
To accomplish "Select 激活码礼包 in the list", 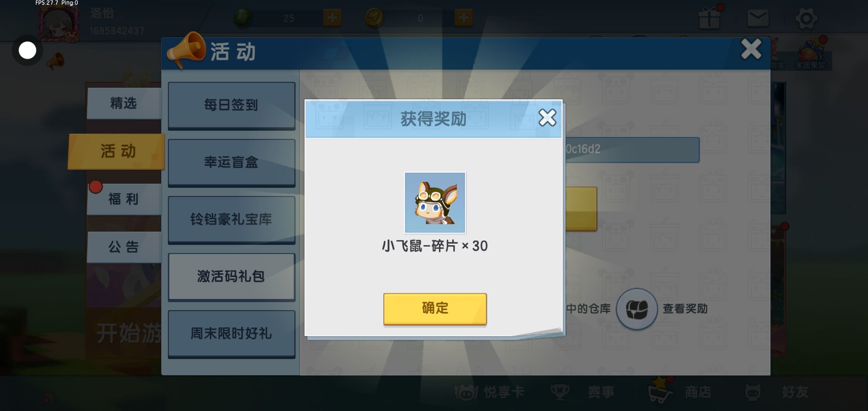I will click(231, 277).
